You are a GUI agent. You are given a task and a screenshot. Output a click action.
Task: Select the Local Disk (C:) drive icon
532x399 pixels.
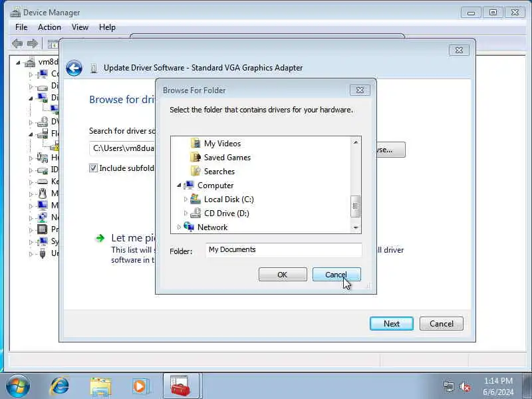click(x=196, y=199)
